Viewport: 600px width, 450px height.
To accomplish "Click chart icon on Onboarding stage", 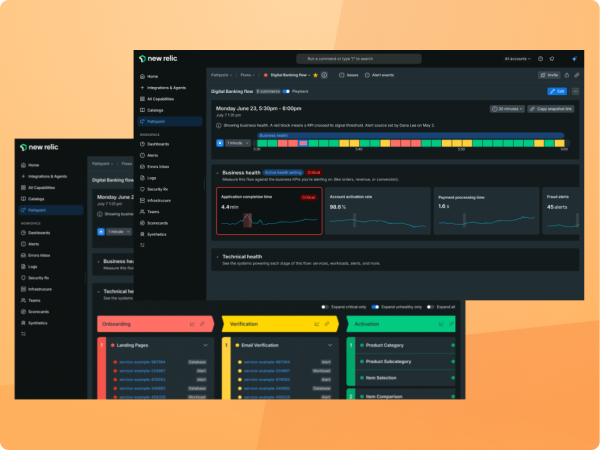I will pos(192,324).
